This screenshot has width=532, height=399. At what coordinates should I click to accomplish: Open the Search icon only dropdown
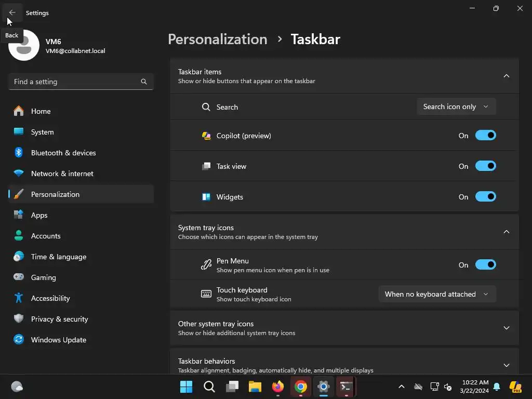point(456,107)
